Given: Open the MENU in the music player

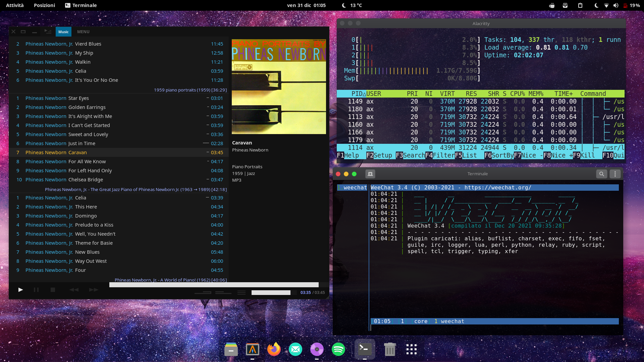Looking at the screenshot, I should tap(83, 32).
